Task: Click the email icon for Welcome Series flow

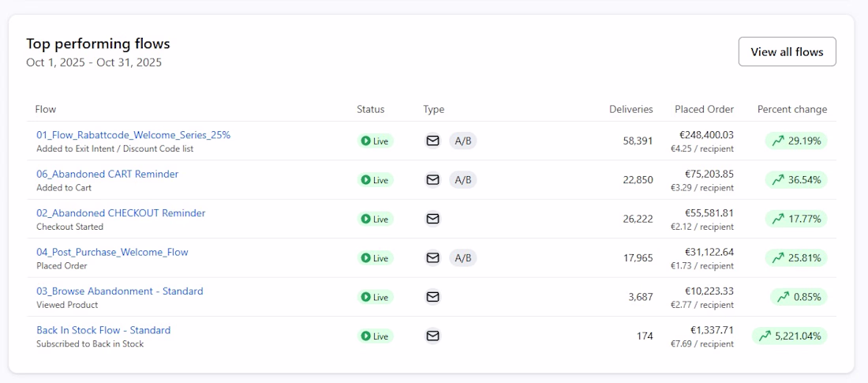Action: pos(432,141)
